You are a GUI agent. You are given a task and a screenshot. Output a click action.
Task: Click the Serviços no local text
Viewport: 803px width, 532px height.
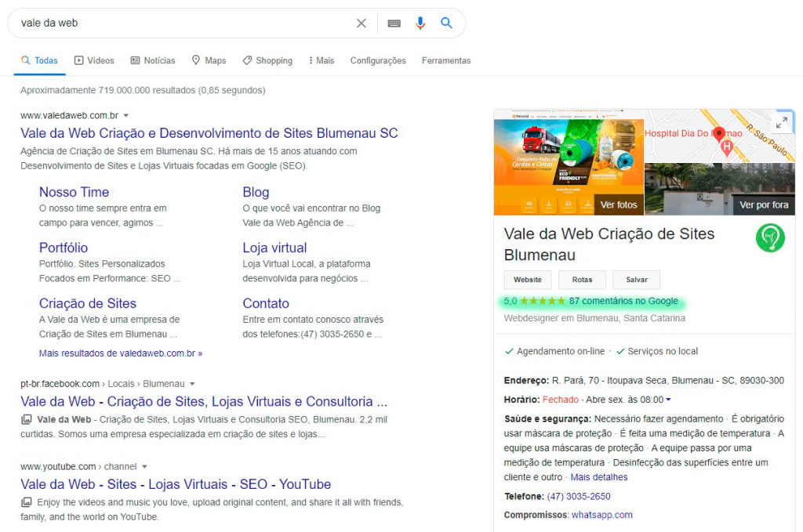tap(663, 352)
